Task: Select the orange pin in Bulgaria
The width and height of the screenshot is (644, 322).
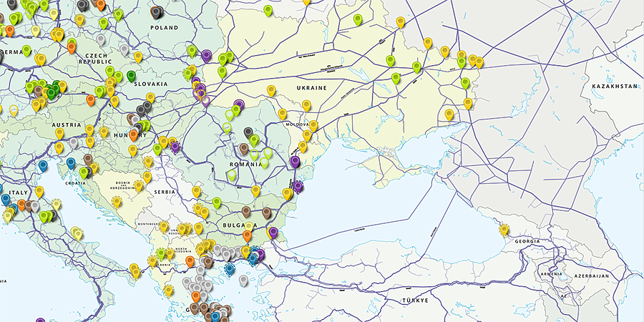Action: (x=247, y=235)
